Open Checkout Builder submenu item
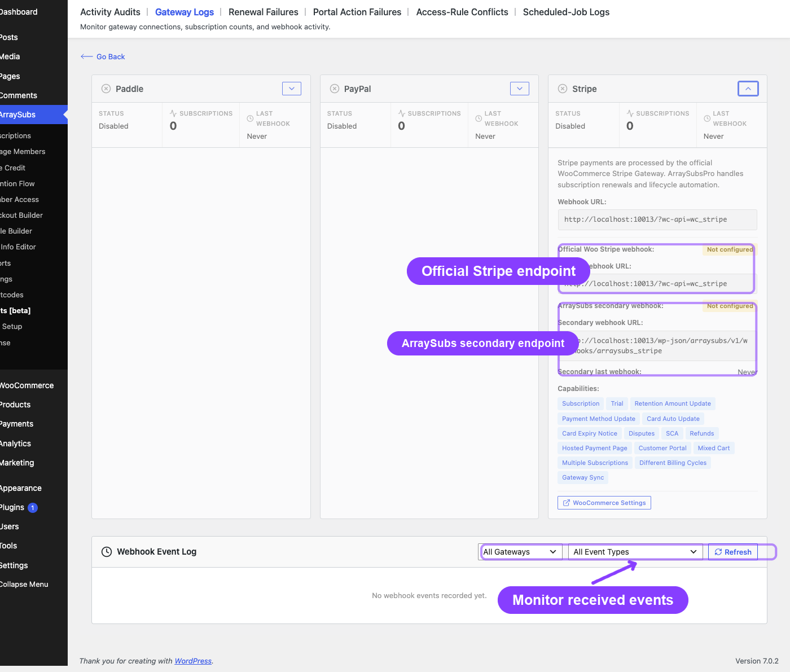Image resolution: width=790 pixels, height=672 pixels. click(34, 215)
